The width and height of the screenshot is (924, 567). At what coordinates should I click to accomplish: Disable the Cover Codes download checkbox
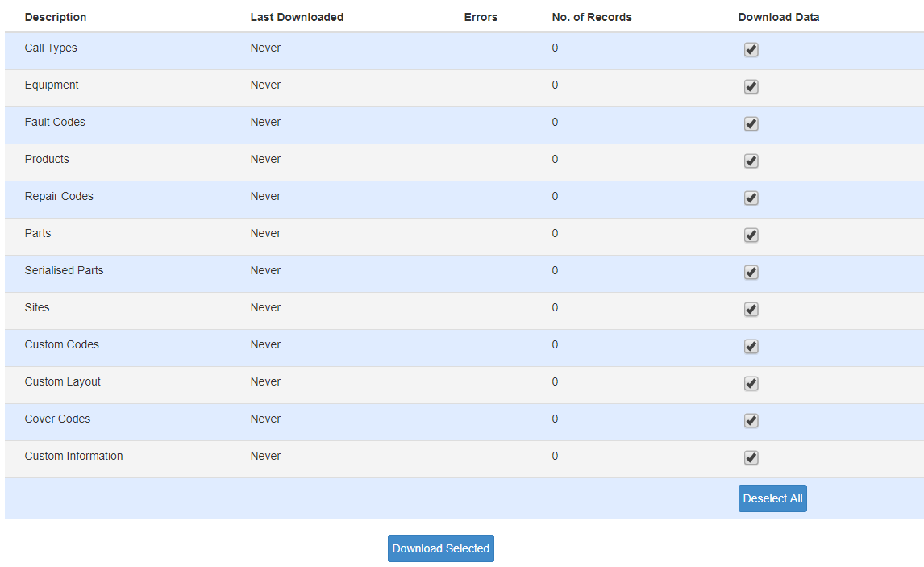tap(751, 421)
